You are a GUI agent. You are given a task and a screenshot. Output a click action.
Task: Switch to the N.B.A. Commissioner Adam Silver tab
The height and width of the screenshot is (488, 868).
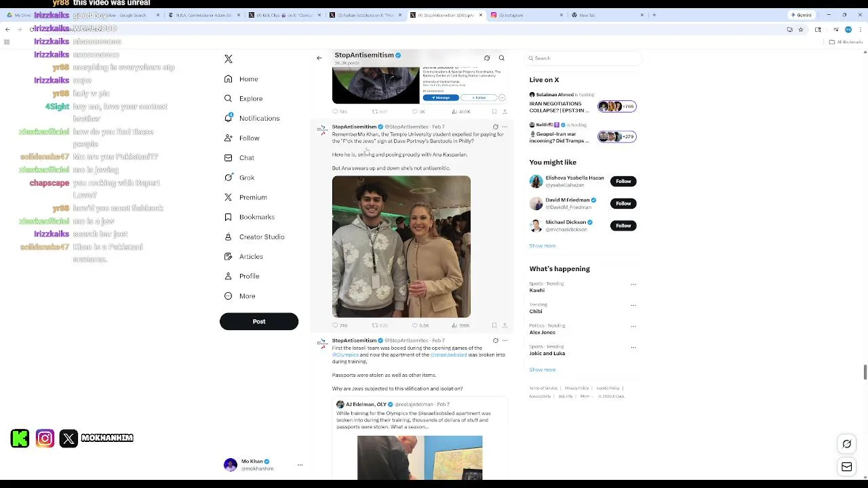tap(203, 15)
